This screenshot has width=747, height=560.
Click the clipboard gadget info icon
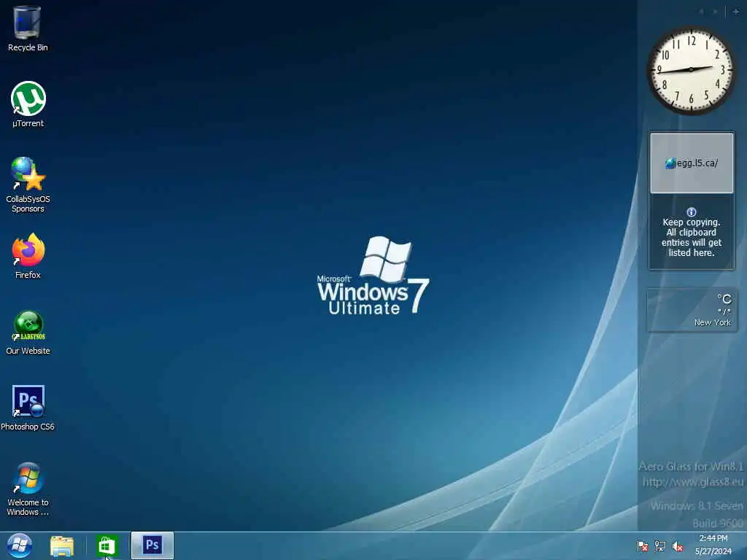(x=692, y=212)
